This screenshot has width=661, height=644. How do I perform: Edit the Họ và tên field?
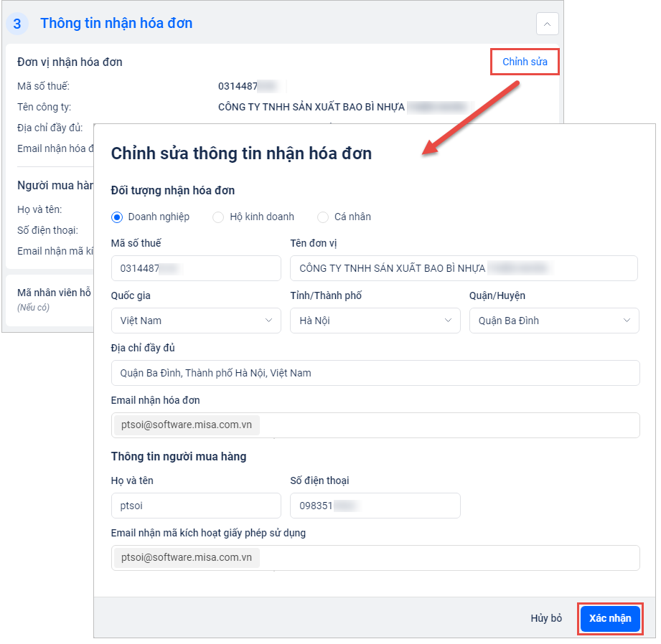[x=196, y=505]
